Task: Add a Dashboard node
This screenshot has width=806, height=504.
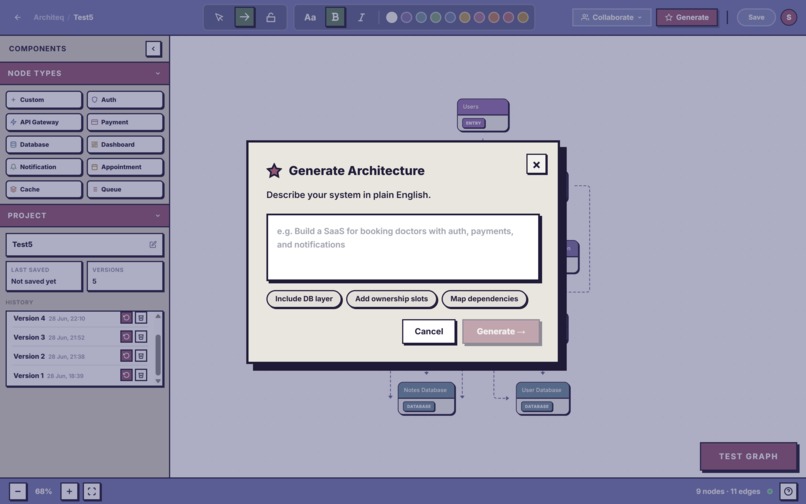Action: pyautogui.click(x=125, y=145)
